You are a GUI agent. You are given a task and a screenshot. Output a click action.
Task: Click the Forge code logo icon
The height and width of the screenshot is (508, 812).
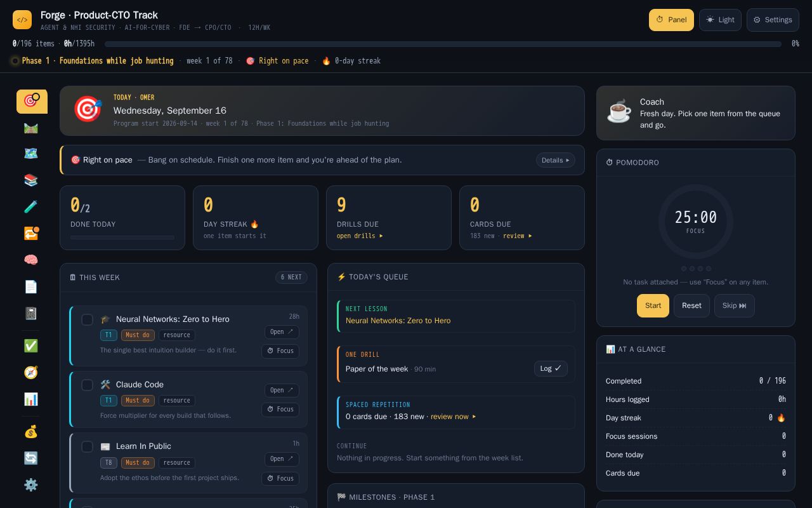pos(22,20)
